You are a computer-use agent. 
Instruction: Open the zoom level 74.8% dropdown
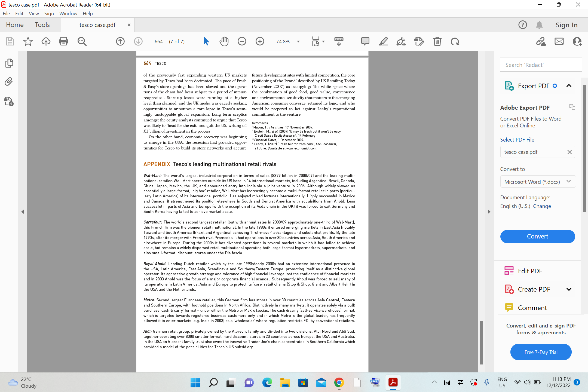tap(298, 42)
